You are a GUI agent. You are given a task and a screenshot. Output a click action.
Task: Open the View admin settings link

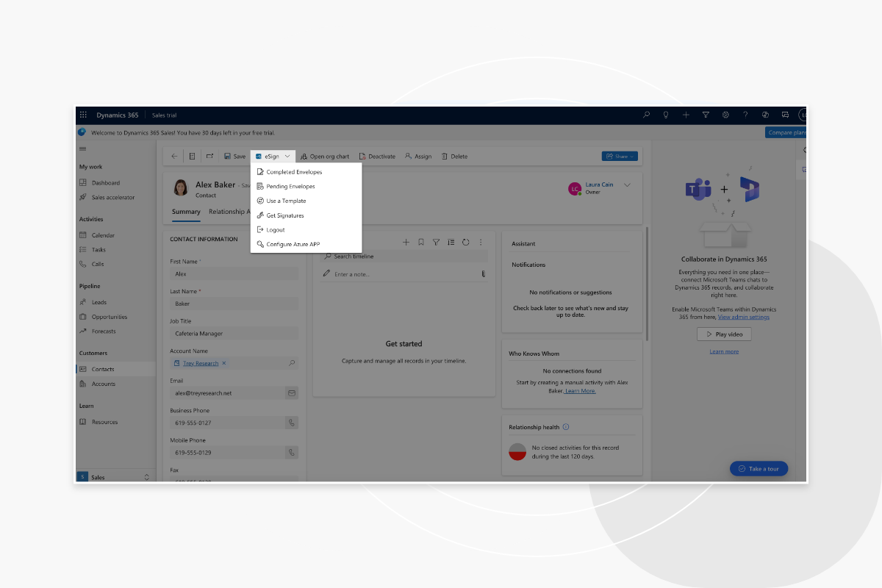744,317
